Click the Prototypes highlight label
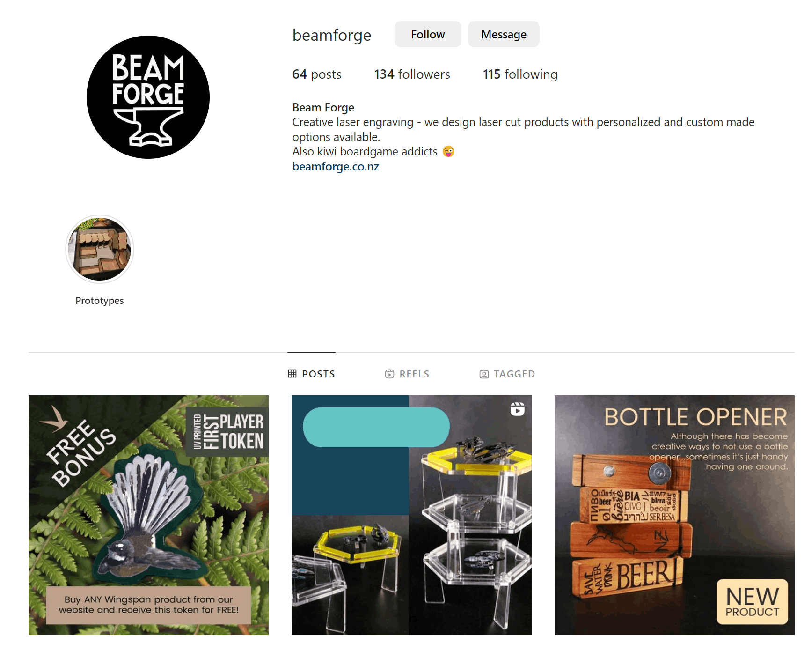 pyautogui.click(x=100, y=301)
